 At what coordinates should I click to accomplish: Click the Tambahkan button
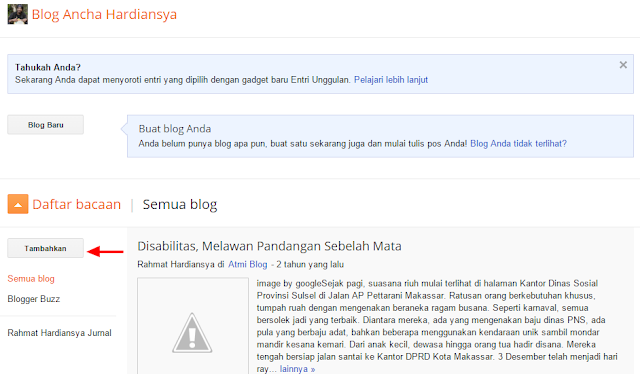point(45,248)
